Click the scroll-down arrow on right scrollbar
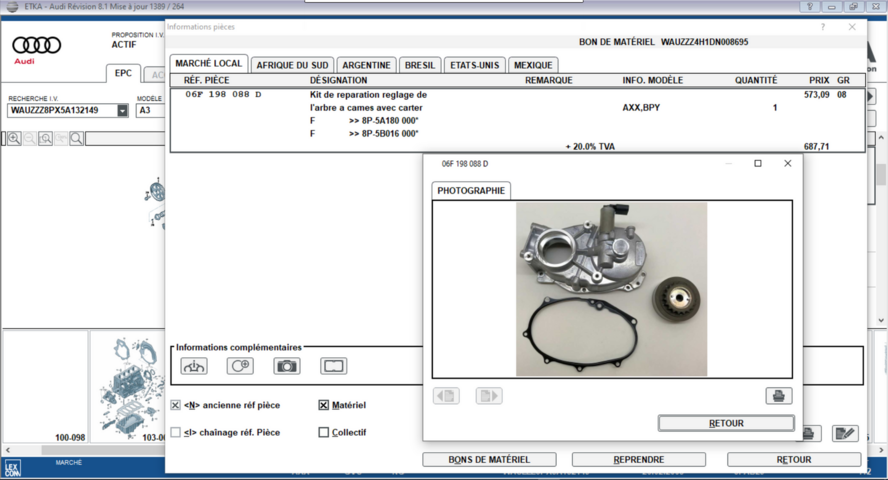 881,320
